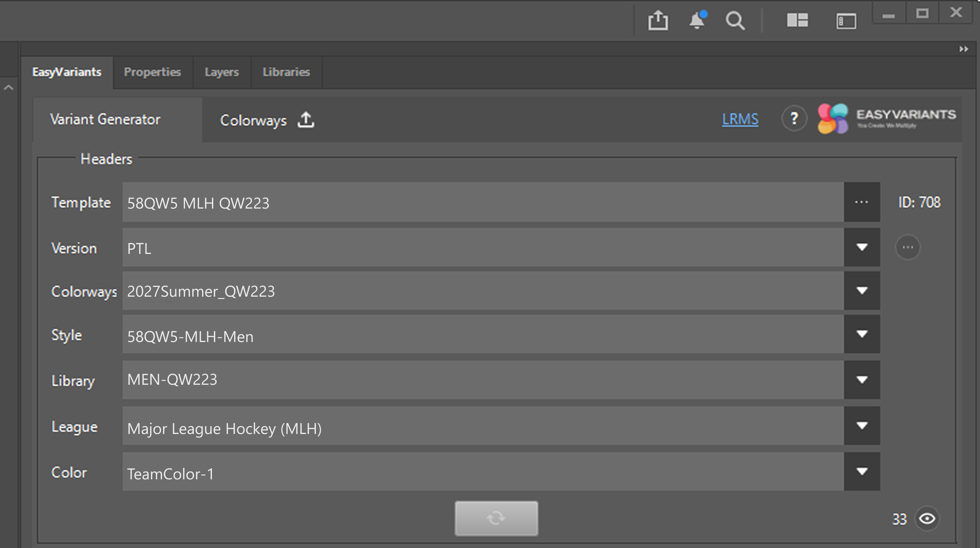This screenshot has height=548, width=980.
Task: Open the workspace layout switcher icon
Action: [x=798, y=20]
